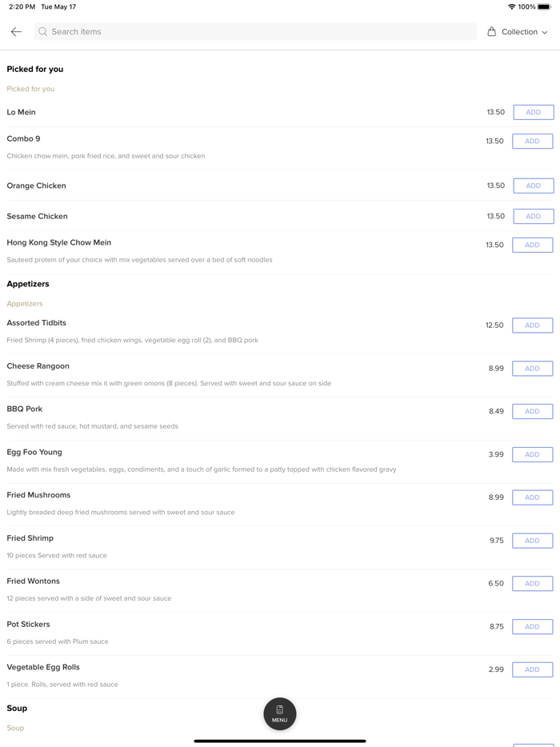Tap the shopping bag icon

click(x=492, y=32)
